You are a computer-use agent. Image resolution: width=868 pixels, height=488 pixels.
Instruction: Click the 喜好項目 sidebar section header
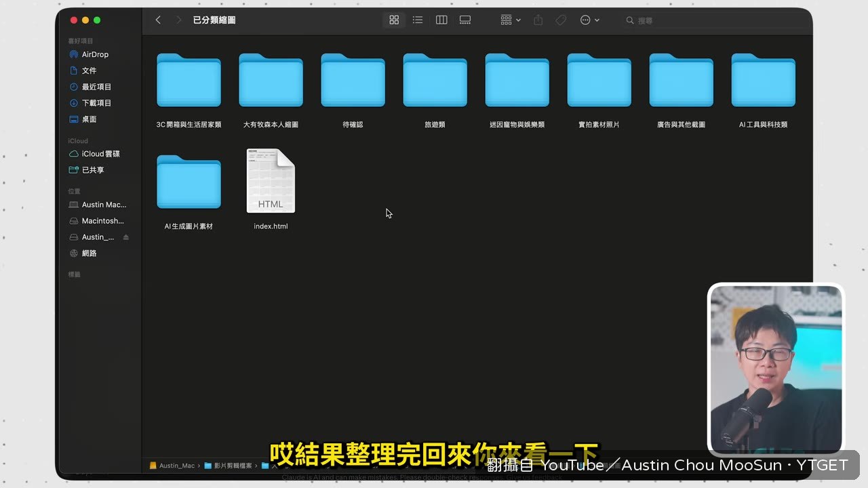coord(80,41)
